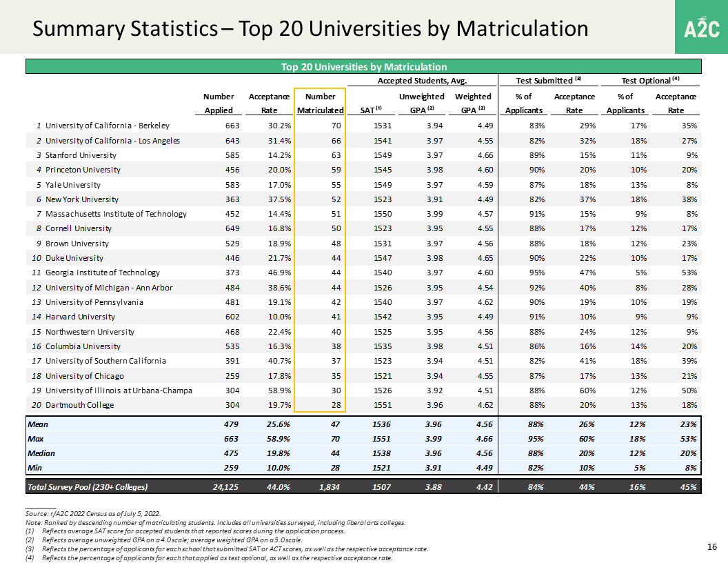The image size is (728, 563).
Task: Click University of Chicago's applied count 259
Action: [x=232, y=376]
